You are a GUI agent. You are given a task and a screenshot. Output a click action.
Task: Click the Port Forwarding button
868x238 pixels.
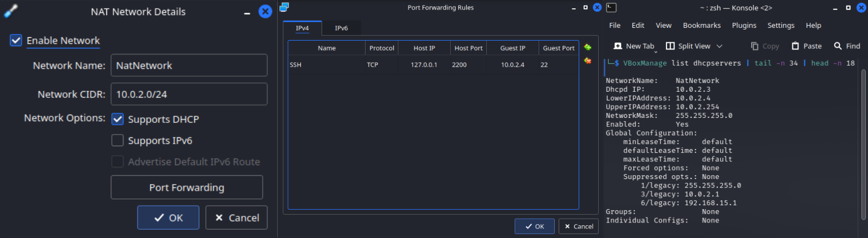186,187
